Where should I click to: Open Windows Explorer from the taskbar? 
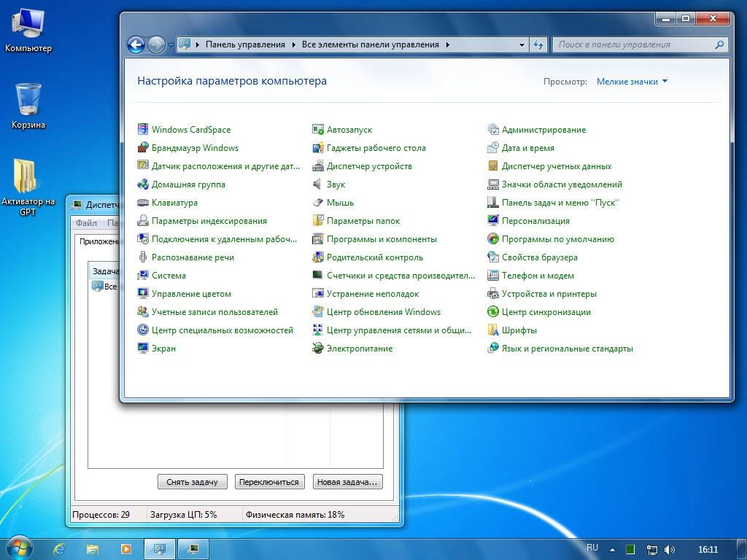(x=93, y=549)
